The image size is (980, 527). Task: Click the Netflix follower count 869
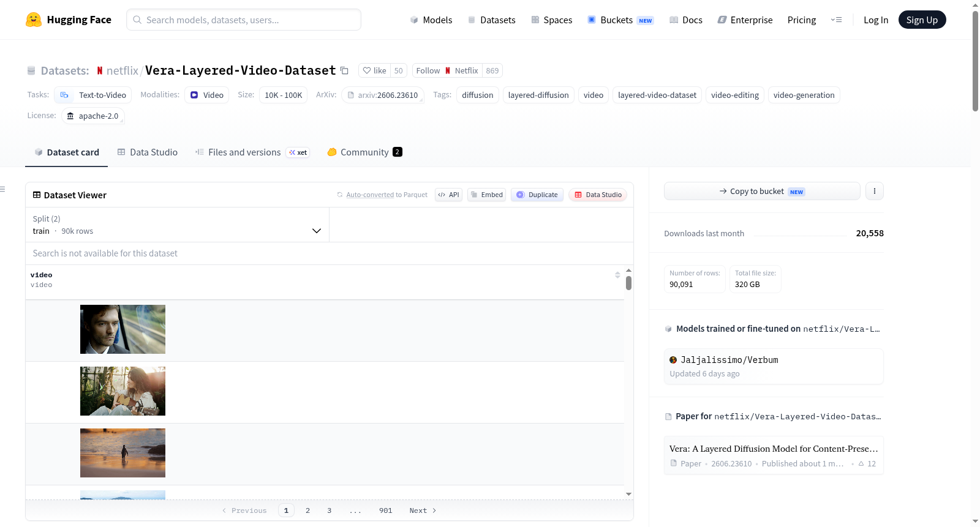pyautogui.click(x=492, y=70)
